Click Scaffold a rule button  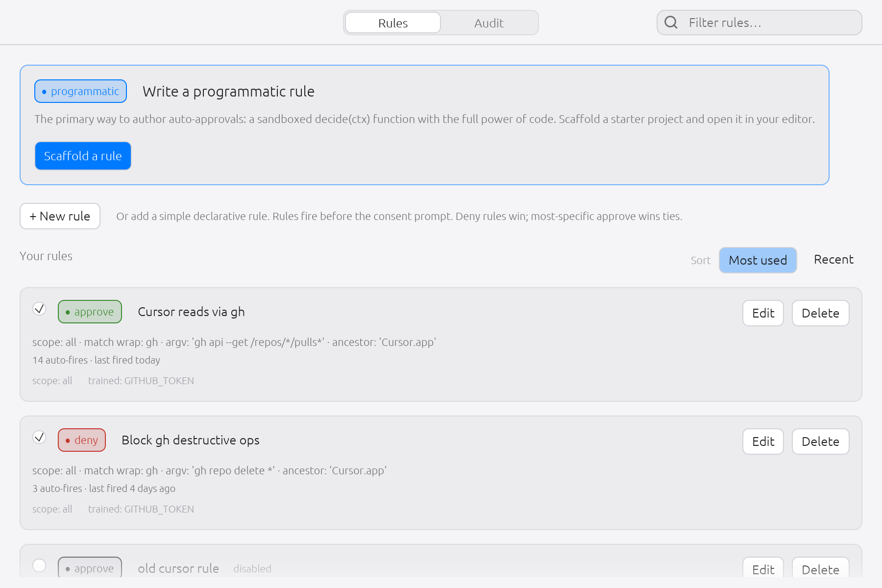coord(83,156)
